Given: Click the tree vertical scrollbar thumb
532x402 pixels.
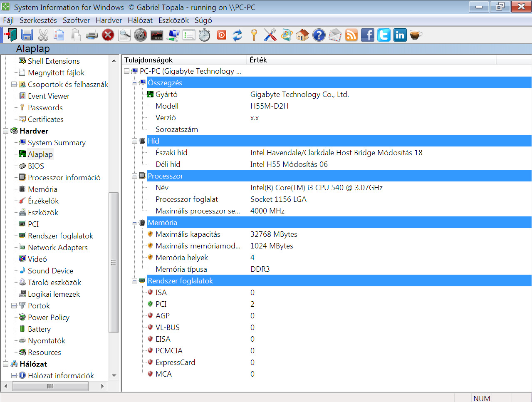Looking at the screenshot, I should pos(114,262).
